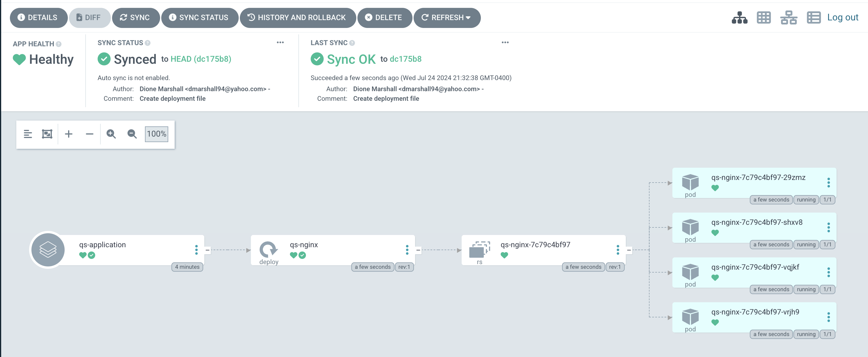Screen dimensions: 868x357
Task: Expand all nodes with plus icon
Action: (x=68, y=134)
